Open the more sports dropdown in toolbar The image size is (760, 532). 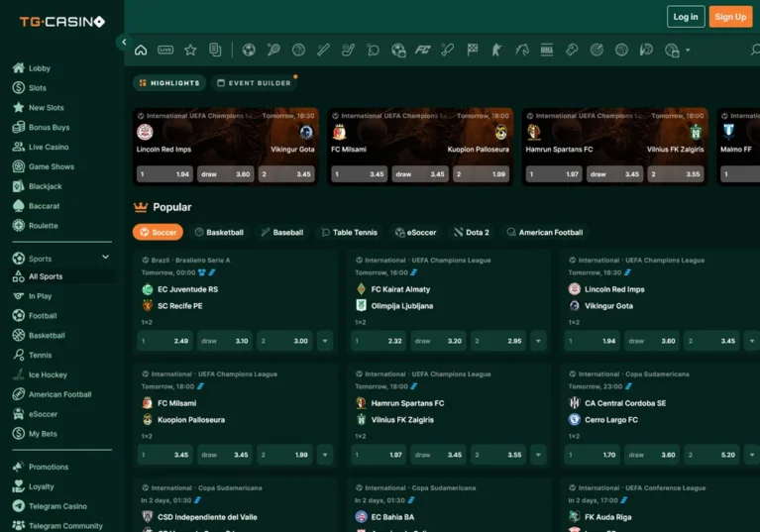[x=688, y=50]
